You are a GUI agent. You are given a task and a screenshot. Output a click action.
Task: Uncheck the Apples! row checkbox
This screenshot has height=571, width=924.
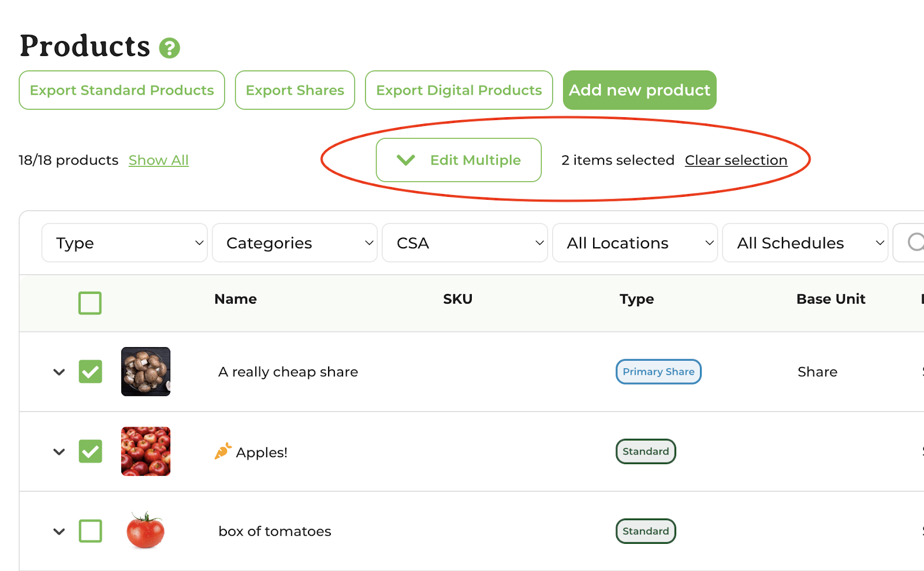pos(90,451)
